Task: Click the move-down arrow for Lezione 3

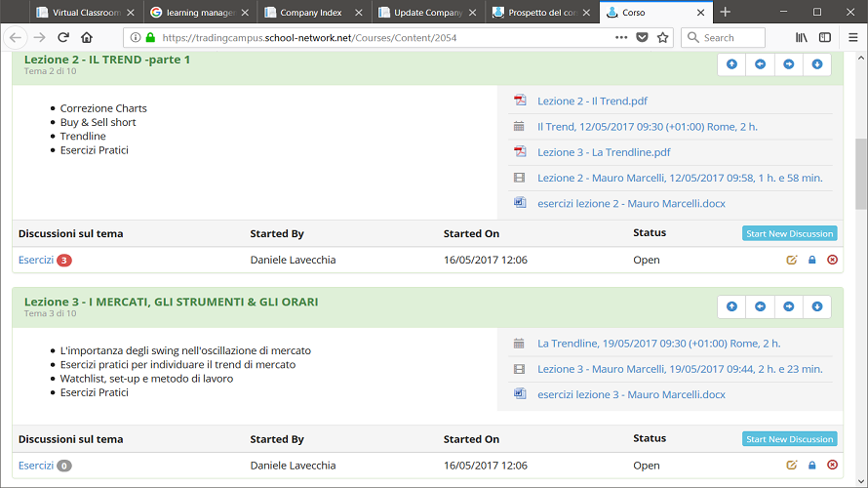Action: click(x=817, y=306)
